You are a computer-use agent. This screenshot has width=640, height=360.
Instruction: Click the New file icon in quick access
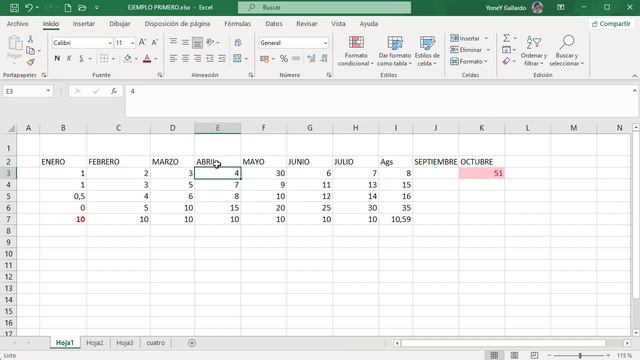point(68,7)
